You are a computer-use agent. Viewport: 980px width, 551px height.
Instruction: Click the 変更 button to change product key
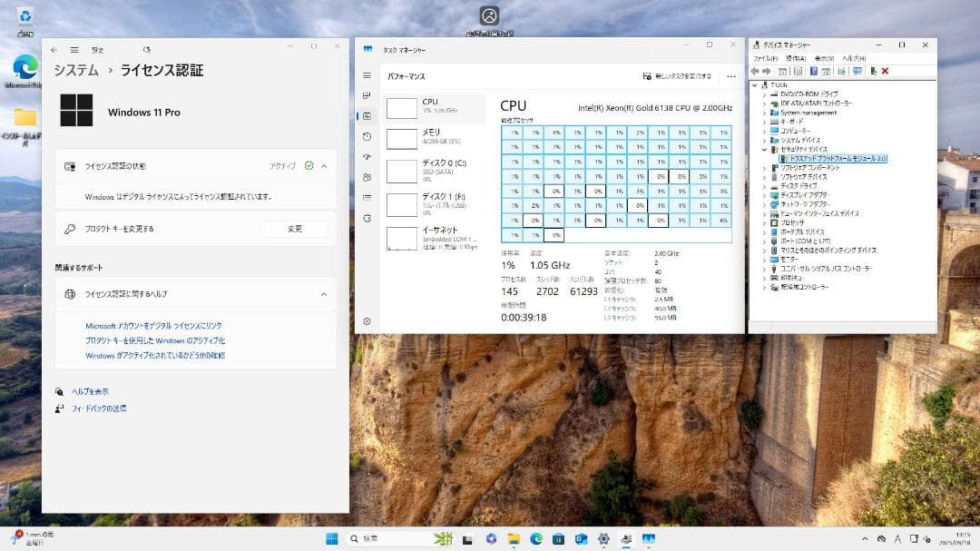click(x=294, y=230)
